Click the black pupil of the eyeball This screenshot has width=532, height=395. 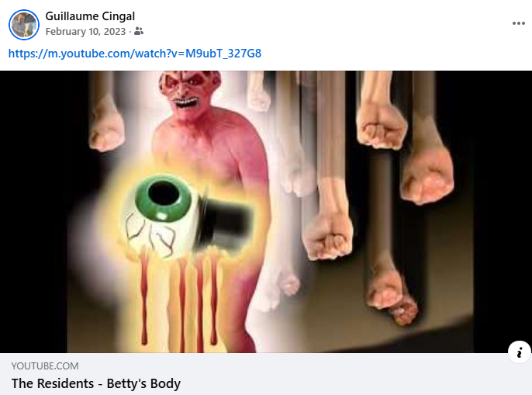[x=163, y=193]
